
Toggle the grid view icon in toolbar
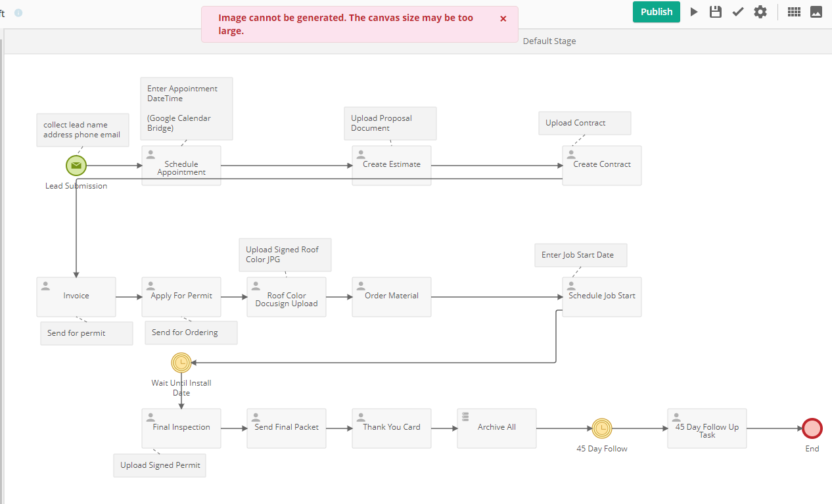794,12
